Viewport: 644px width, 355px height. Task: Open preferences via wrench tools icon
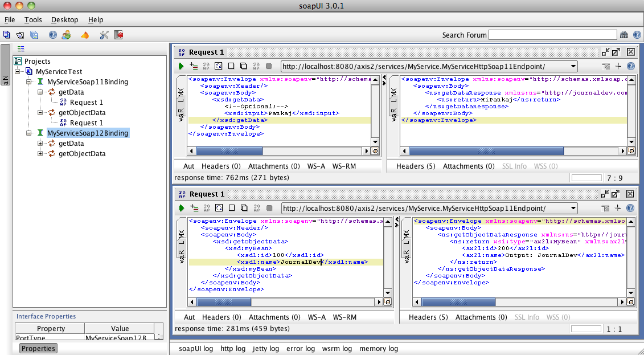(104, 35)
